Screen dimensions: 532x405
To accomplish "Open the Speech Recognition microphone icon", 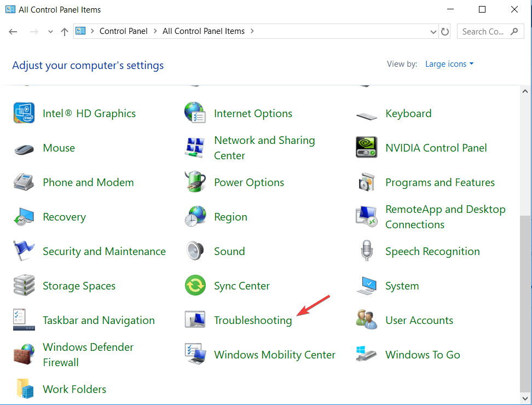I will 366,251.
